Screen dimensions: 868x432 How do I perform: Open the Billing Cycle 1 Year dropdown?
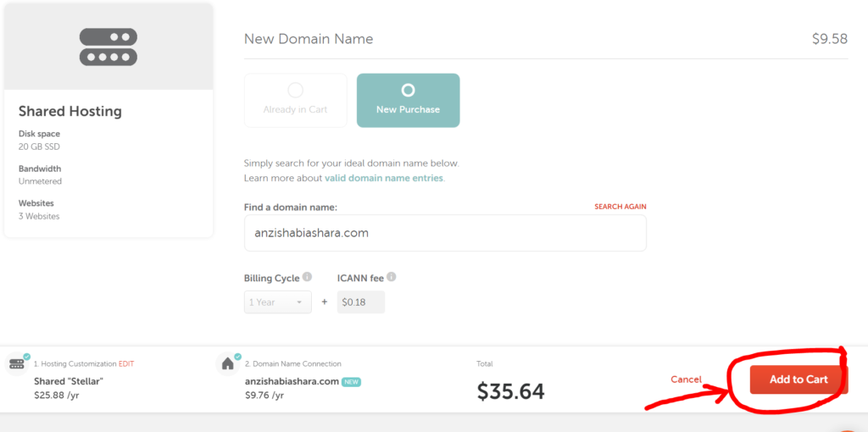point(277,302)
